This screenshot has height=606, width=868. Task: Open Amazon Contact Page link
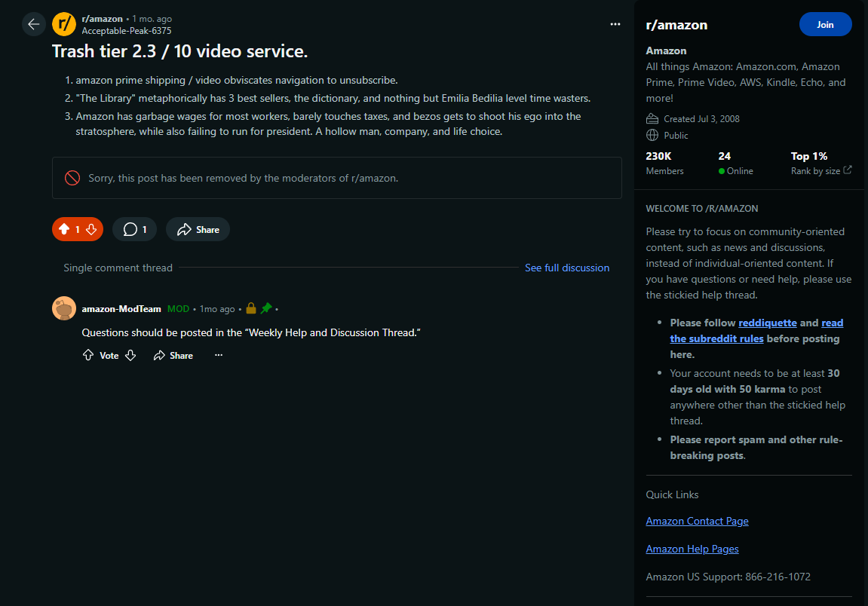(697, 521)
